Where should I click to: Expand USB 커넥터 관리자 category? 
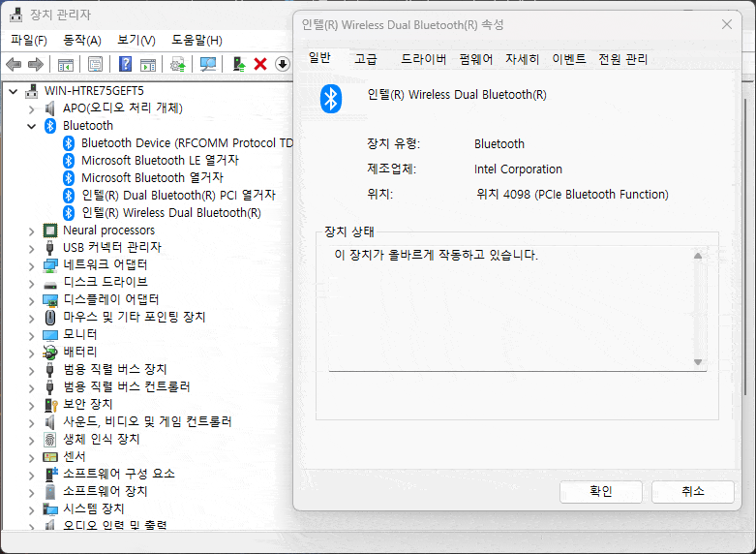point(32,249)
